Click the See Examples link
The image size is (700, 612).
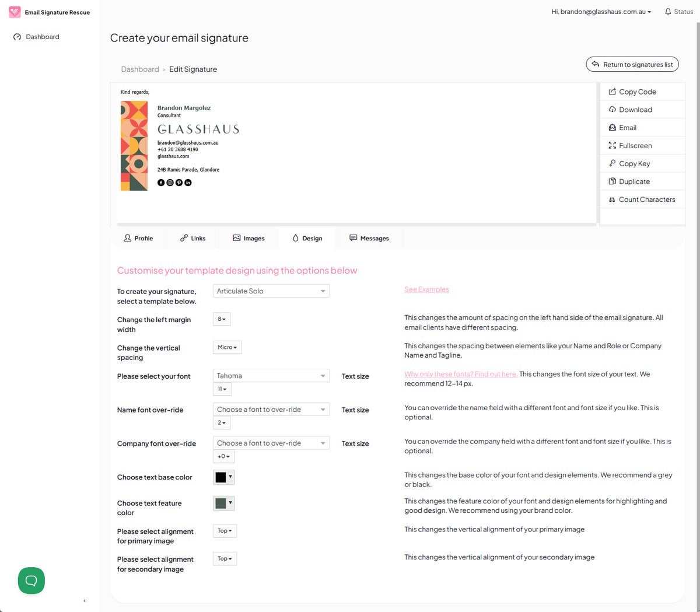click(x=426, y=289)
